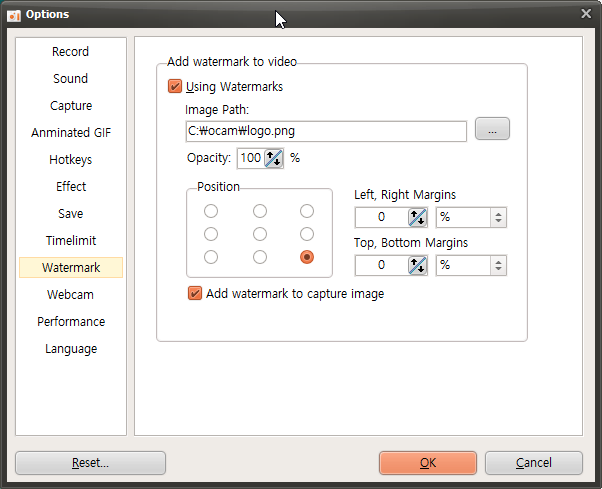This screenshot has height=489, width=602.
Task: Select the center position radio button
Action: pyautogui.click(x=260, y=234)
